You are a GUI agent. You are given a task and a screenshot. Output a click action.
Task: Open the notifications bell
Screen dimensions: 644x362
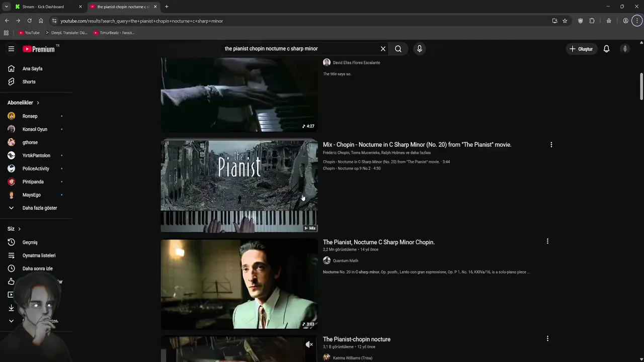(606, 49)
